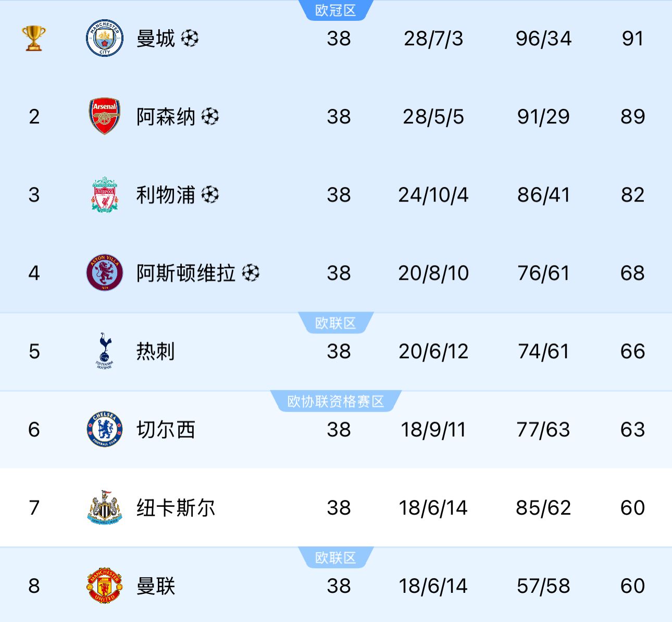
Task: Select the top 欧冠区 zone label
Action: (x=335, y=10)
